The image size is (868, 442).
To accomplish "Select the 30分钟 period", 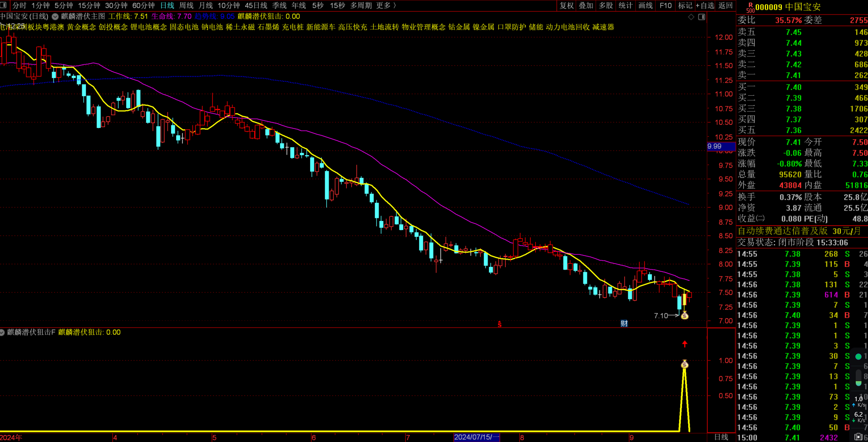I will 116,5.
